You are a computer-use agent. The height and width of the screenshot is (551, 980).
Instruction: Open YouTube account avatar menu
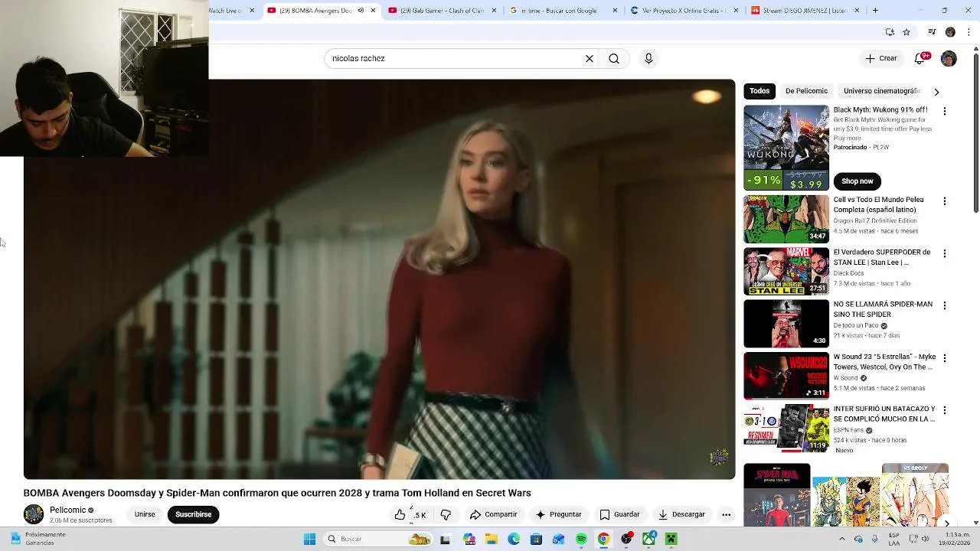tap(949, 58)
